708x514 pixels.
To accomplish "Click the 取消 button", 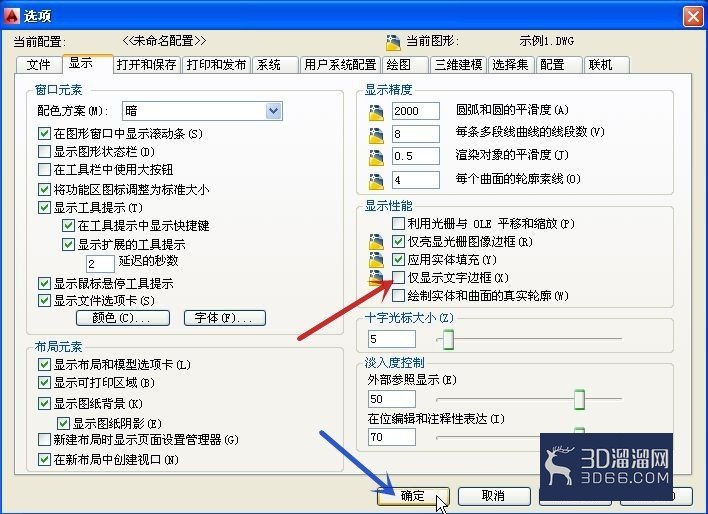I will [494, 496].
